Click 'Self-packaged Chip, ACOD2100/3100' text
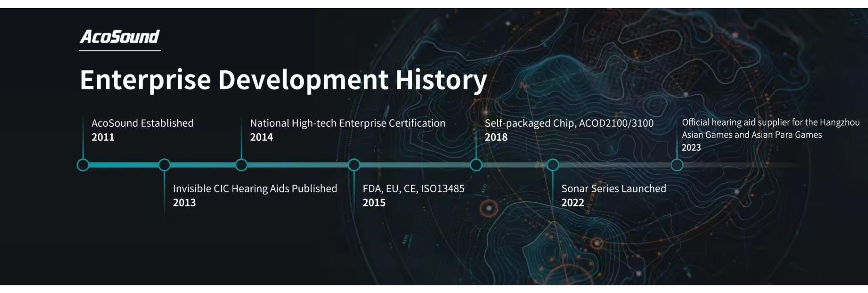Viewport: 868px width, 293px height. tap(569, 123)
